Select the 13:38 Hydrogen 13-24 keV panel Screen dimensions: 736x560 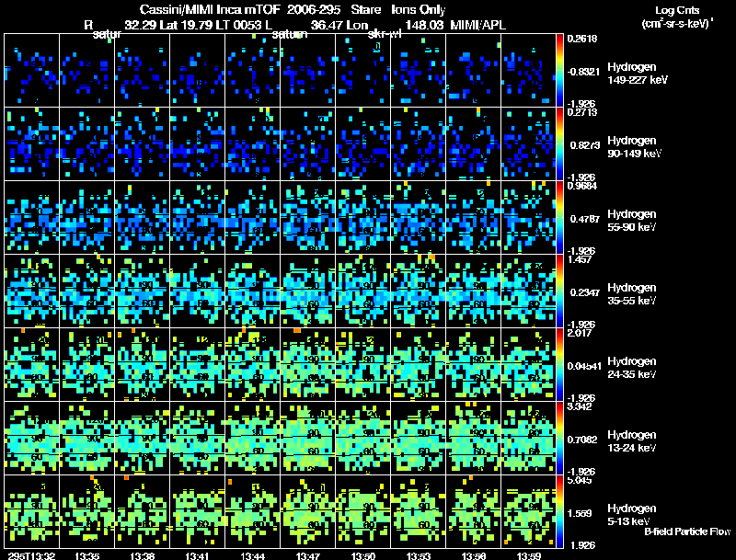pos(143,438)
